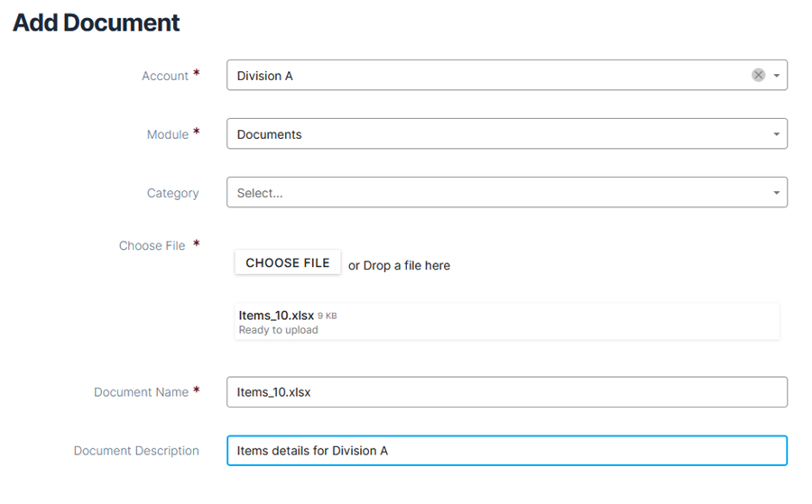Click the Documents module field
The height and width of the screenshot is (504, 812).
pyautogui.click(x=507, y=134)
